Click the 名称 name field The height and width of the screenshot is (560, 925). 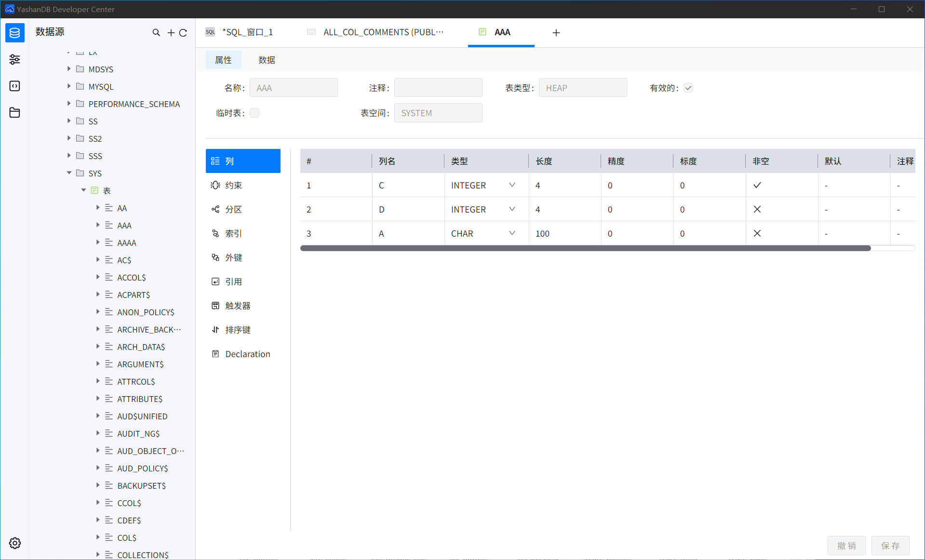[x=294, y=88]
